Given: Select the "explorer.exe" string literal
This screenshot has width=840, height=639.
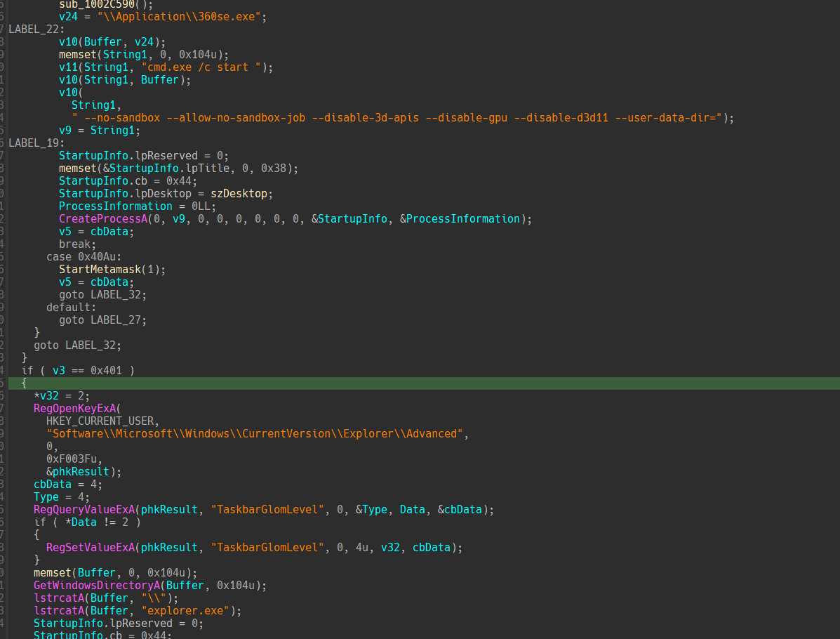Looking at the screenshot, I should pos(185,611).
